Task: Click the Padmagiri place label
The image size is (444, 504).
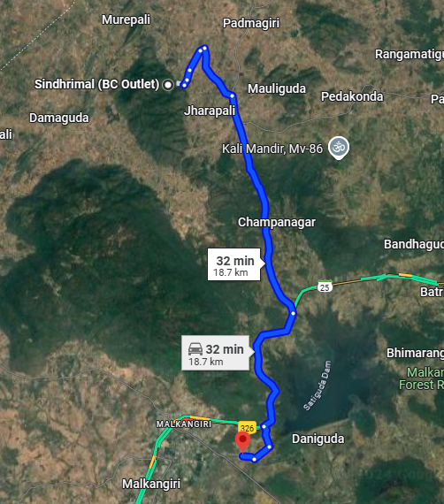Action: [x=251, y=23]
